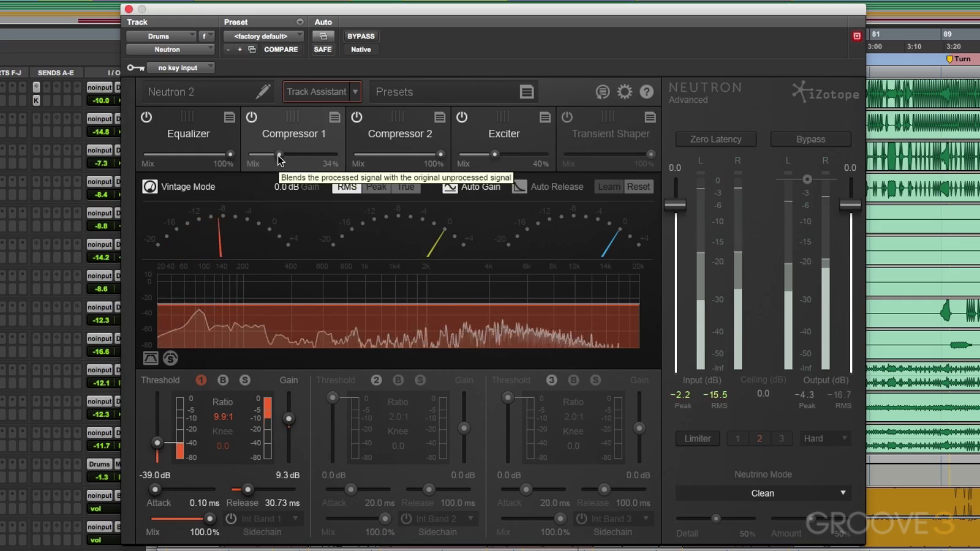This screenshot has height=551, width=980.
Task: Click the preset copy icon beside COMPARE
Action: (x=252, y=50)
